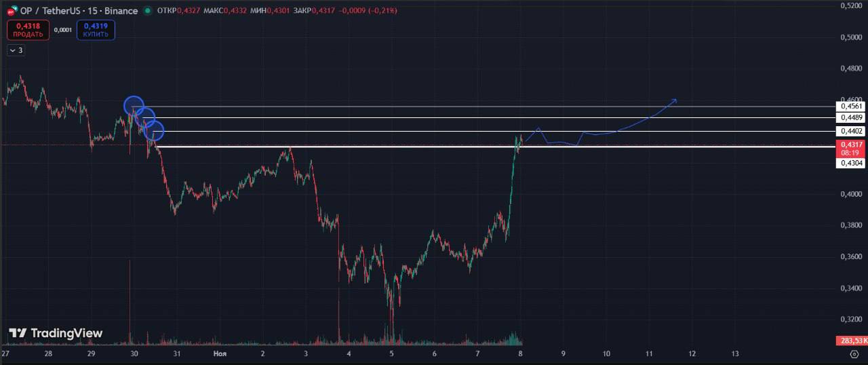
Task: Click 0,5200 on the price scale
Action: coord(852,5)
